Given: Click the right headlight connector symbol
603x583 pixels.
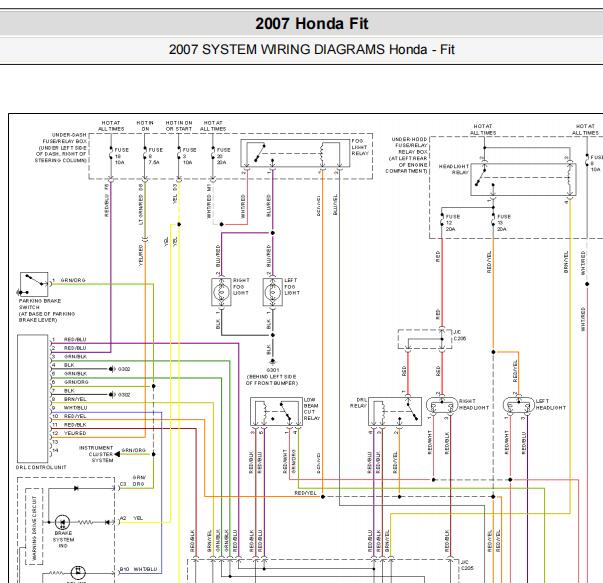Looking at the screenshot, I should [442, 406].
